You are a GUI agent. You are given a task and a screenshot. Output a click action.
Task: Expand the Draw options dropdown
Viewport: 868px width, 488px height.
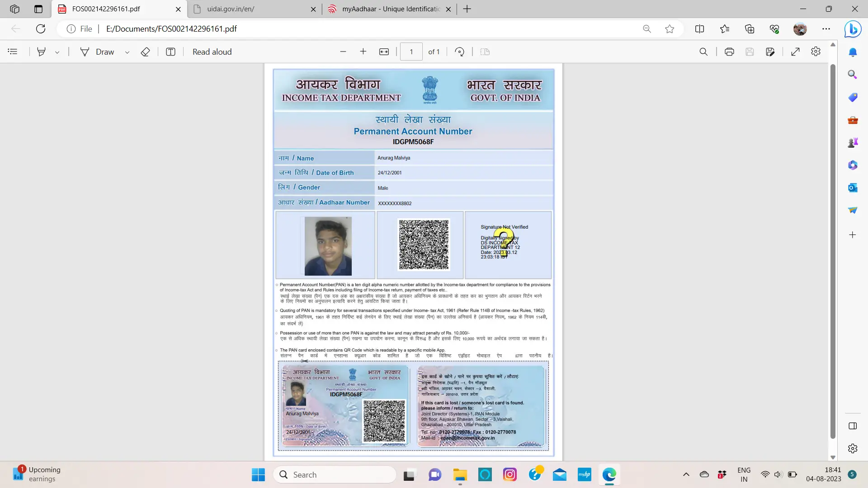pyautogui.click(x=127, y=52)
